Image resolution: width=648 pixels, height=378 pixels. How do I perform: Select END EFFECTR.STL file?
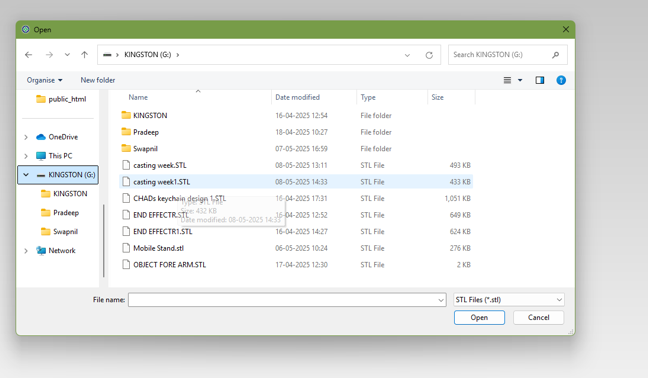[296, 215]
